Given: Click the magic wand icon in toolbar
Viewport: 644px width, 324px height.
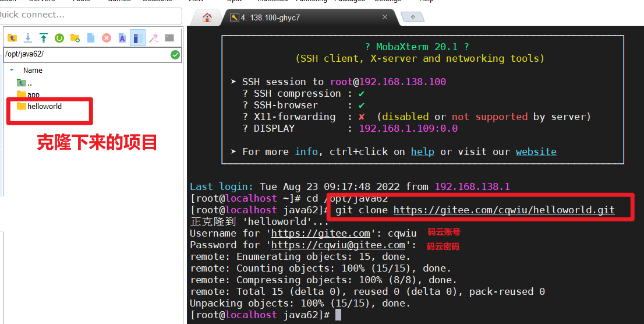Looking at the screenshot, I should click(x=153, y=38).
